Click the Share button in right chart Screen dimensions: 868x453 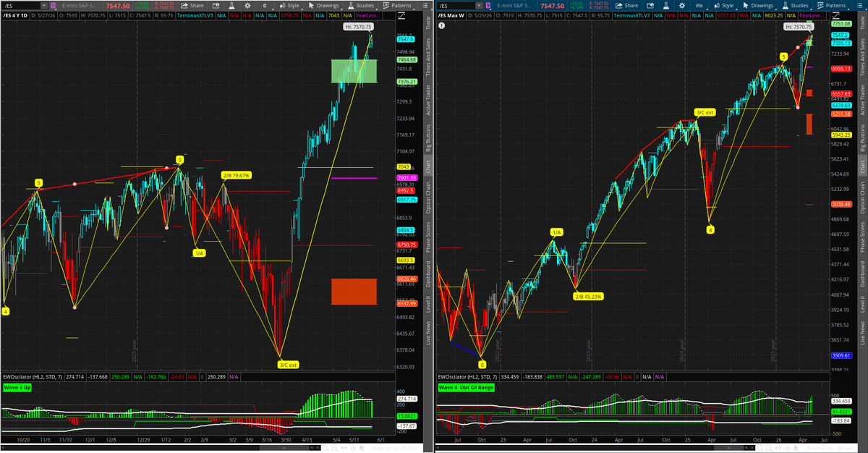click(x=626, y=6)
